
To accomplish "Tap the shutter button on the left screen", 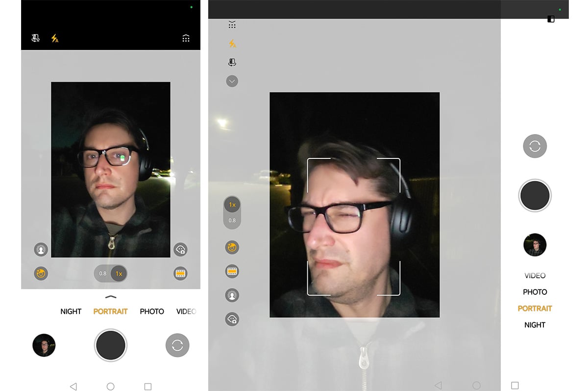I will [111, 345].
